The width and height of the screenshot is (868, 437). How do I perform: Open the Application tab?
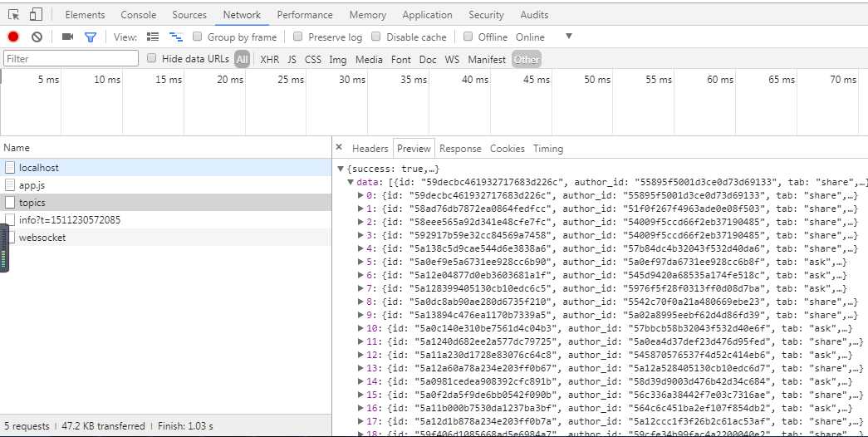428,15
